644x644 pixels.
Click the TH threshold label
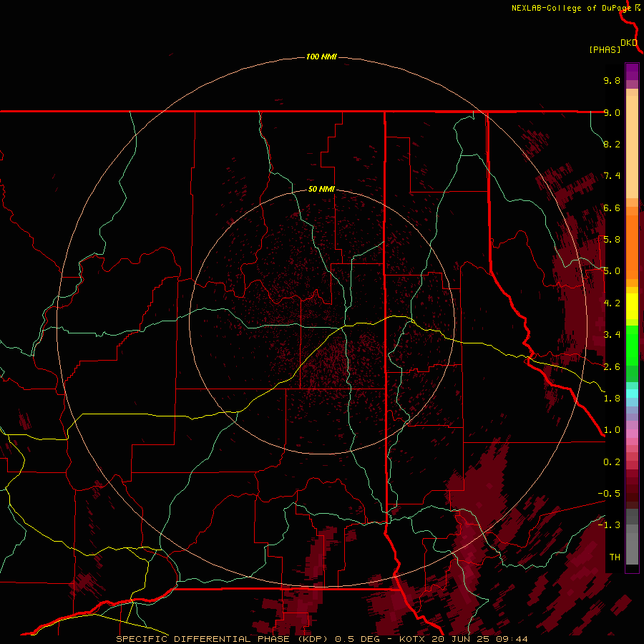(x=615, y=557)
